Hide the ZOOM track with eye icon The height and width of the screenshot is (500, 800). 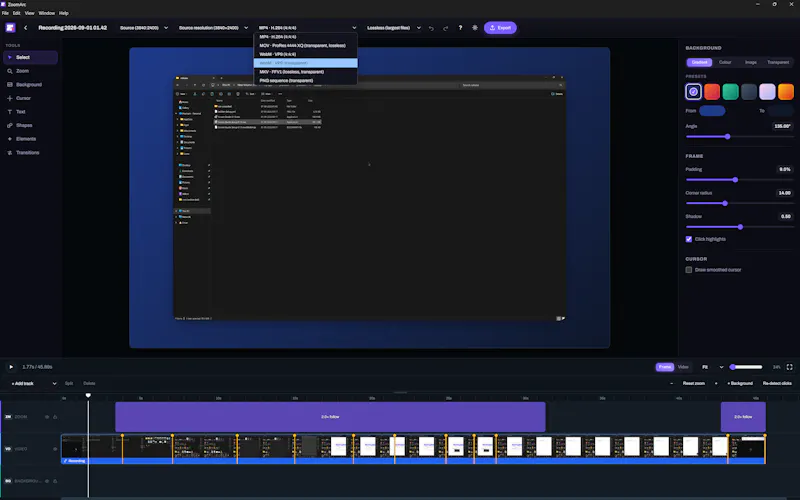(47, 417)
